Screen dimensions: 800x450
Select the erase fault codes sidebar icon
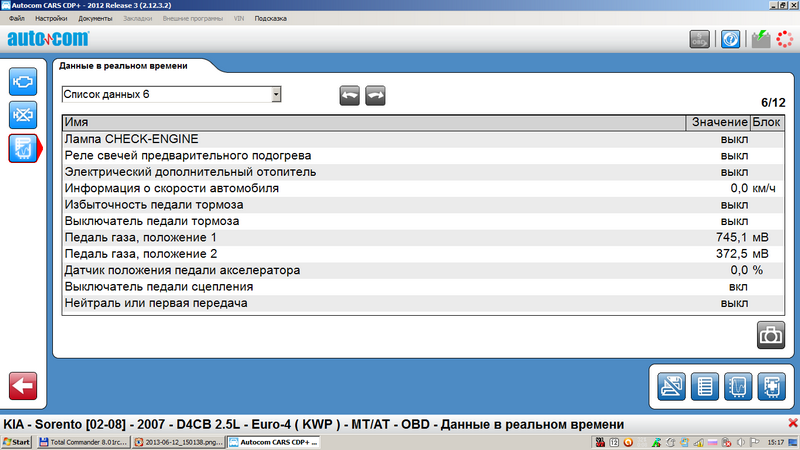coord(23,115)
